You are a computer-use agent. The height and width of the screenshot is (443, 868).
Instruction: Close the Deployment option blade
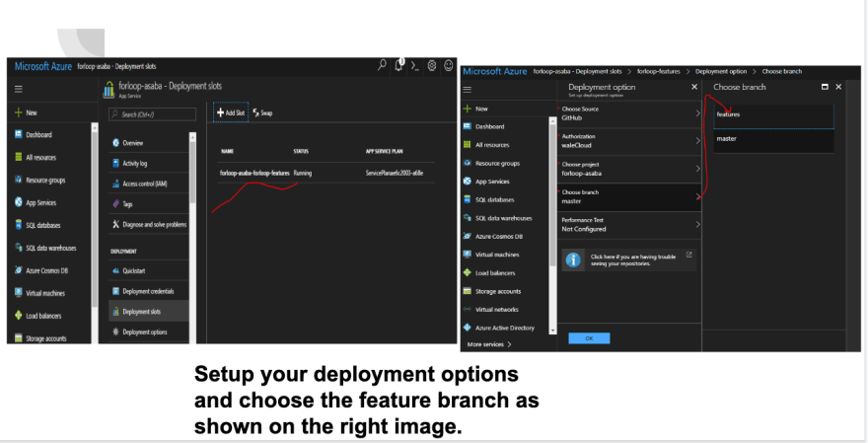[694, 87]
